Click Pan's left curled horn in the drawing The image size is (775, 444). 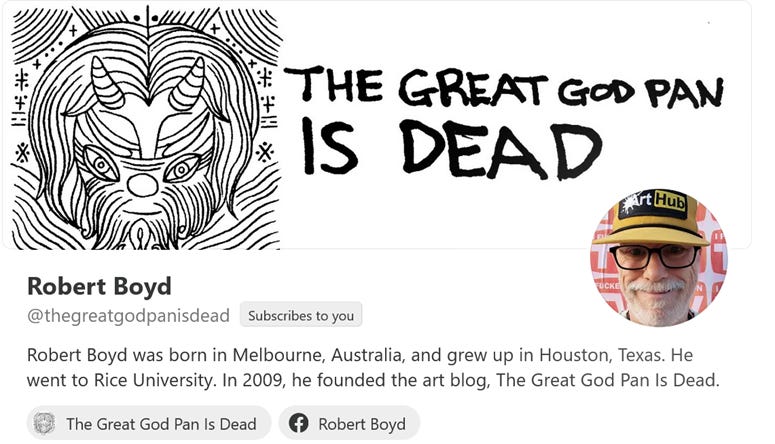click(x=105, y=82)
